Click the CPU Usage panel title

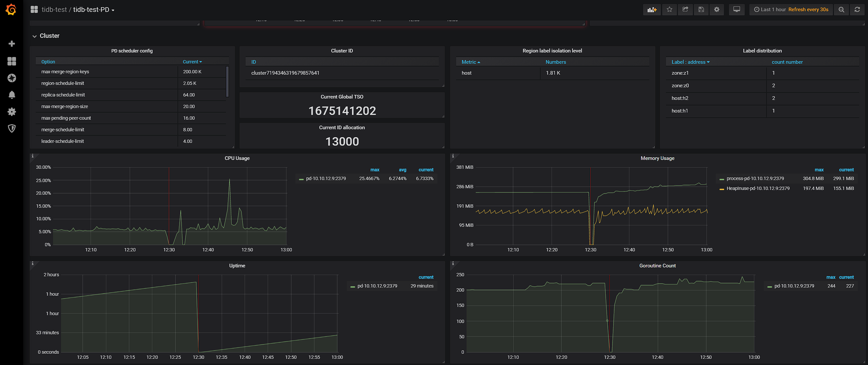(x=237, y=158)
